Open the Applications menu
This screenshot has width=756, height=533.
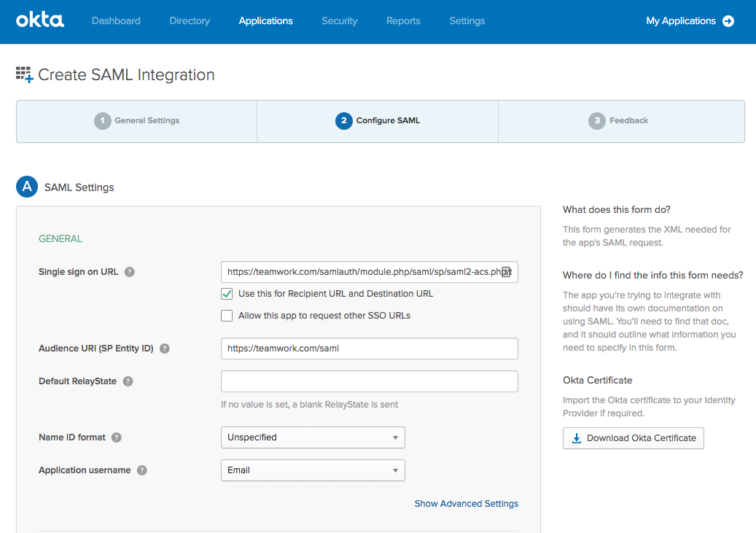pos(265,20)
